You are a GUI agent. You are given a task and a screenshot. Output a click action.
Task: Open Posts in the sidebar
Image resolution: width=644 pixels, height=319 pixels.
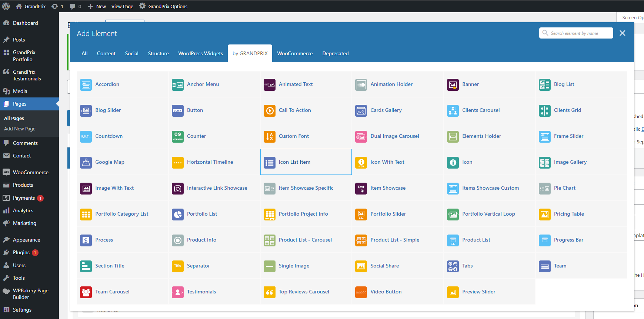(x=29, y=40)
